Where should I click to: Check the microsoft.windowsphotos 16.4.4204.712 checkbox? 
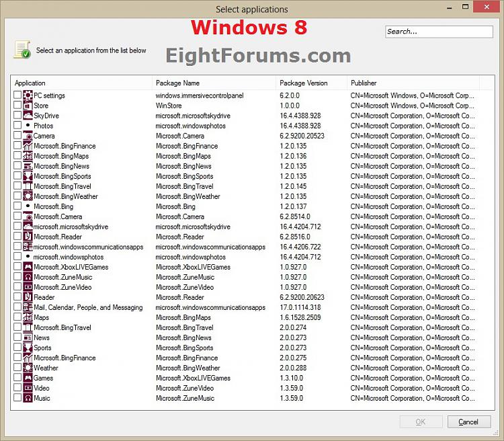click(x=17, y=256)
